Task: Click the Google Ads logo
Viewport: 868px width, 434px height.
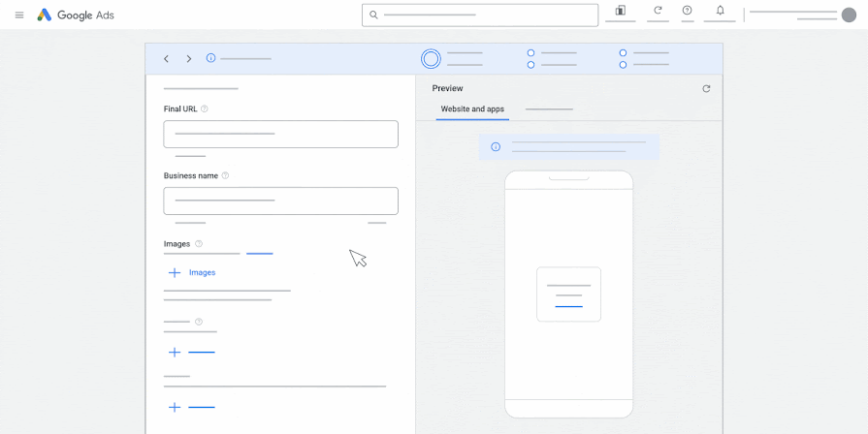Action: 76,15
